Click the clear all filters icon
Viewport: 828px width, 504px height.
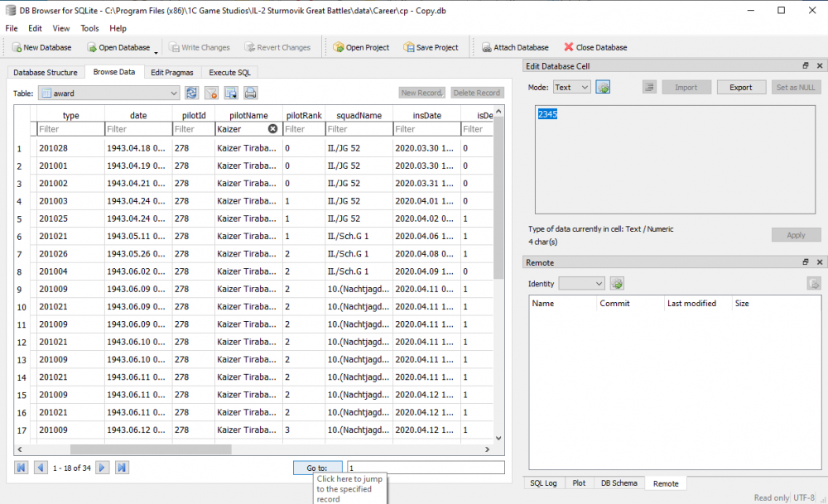(x=212, y=94)
